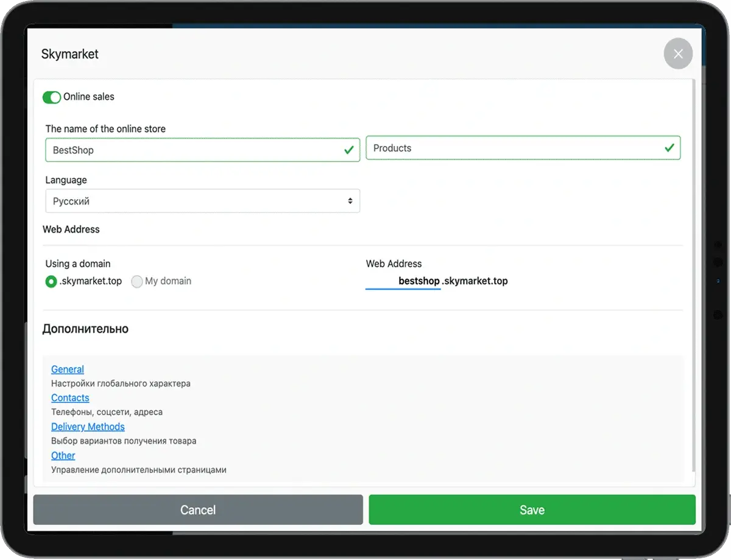Screen dimensions: 731x560
Task: Open the Contacts link
Action: (x=70, y=398)
